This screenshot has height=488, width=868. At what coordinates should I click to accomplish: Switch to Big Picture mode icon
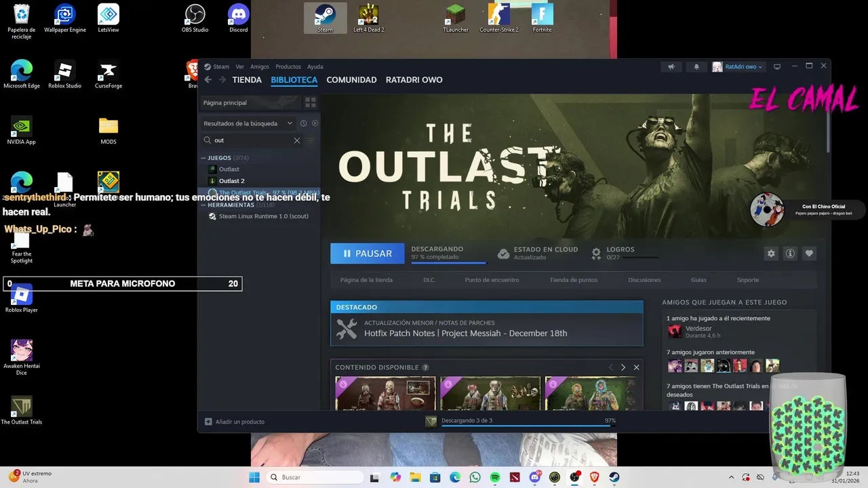(777, 66)
